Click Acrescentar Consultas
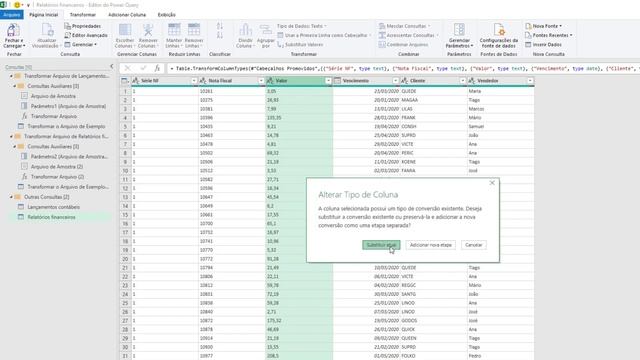Viewport: 640px width, 360px height. 408,36
